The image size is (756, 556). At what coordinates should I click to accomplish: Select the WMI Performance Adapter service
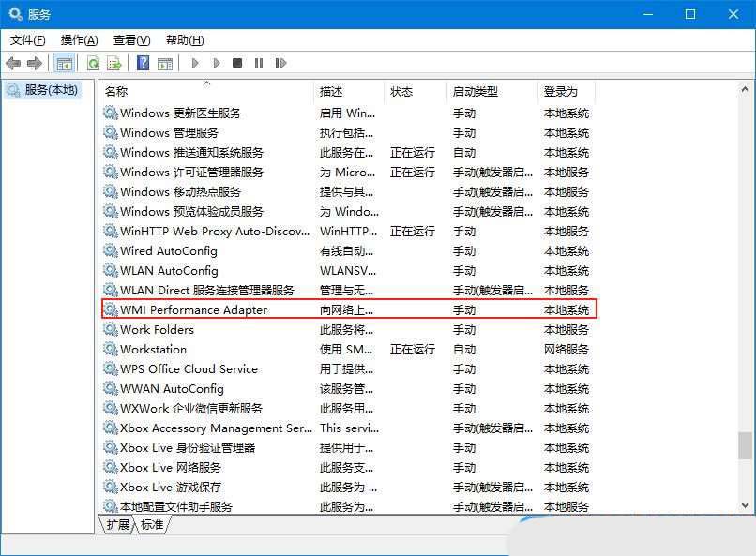pyautogui.click(x=193, y=309)
